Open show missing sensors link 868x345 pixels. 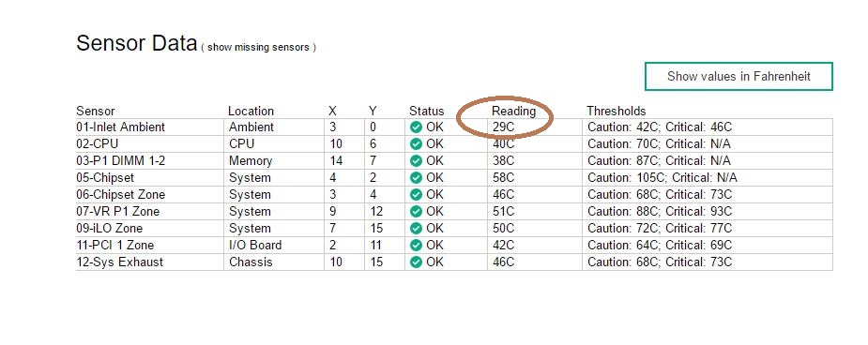click(x=258, y=48)
